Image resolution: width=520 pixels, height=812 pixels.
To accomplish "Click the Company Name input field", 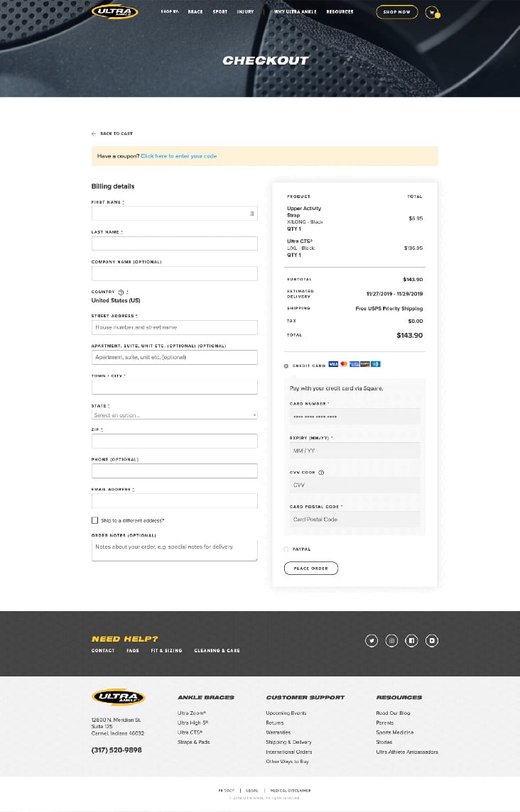I will tap(175, 273).
